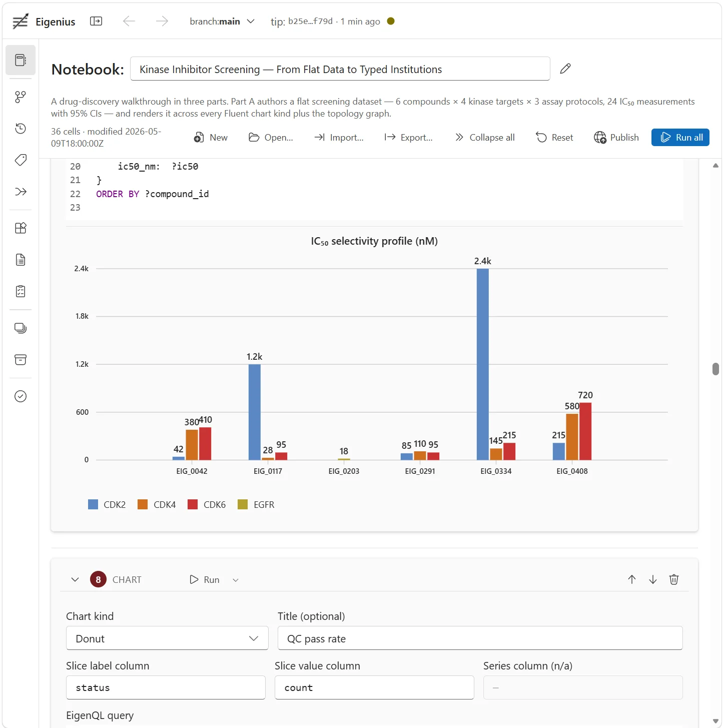Click the 36 cells modified text
Screen dimensions: 724x728
pos(106,138)
